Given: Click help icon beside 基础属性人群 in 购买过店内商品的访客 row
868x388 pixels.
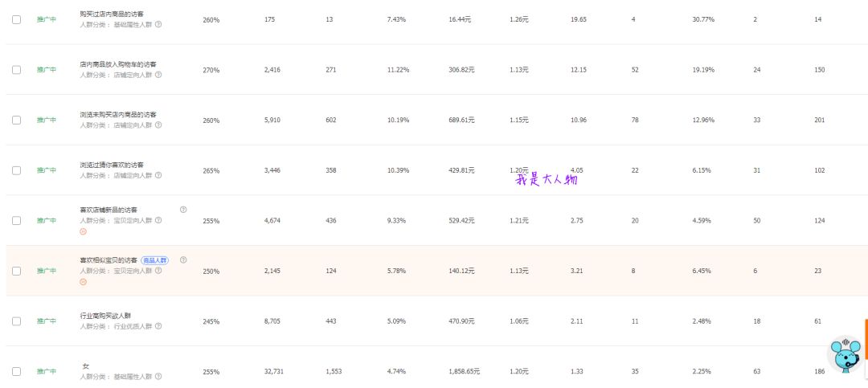Looking at the screenshot, I should [158, 24].
